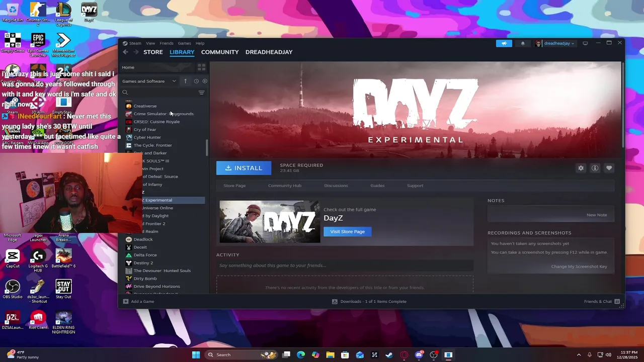Go to the COMMUNITY tab
644x362 pixels.
tap(220, 52)
